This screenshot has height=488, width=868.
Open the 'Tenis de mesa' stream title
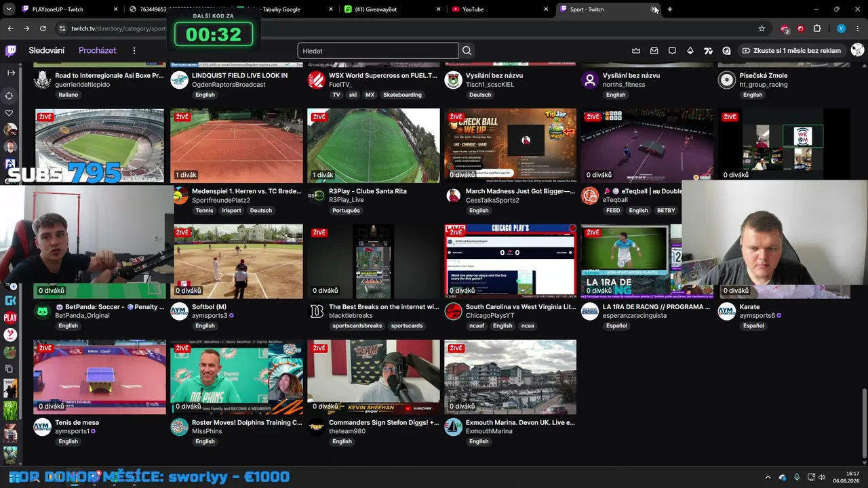click(x=77, y=422)
